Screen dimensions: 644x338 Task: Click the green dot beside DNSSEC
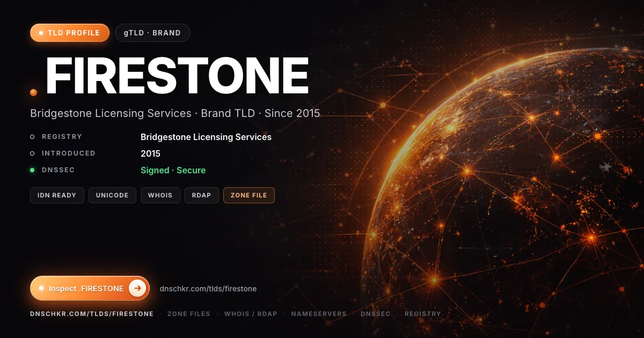(32, 170)
